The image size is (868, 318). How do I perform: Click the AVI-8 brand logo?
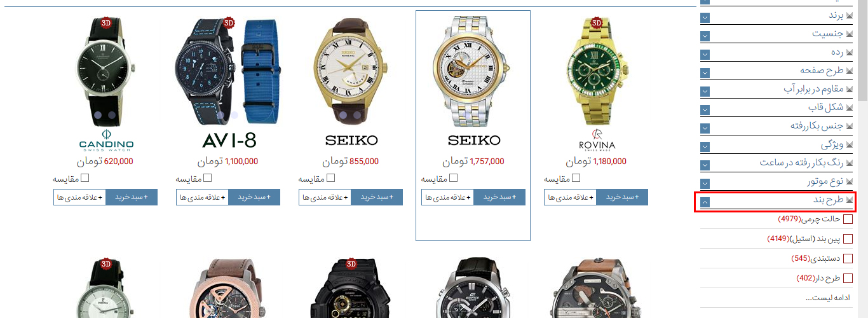[229, 140]
